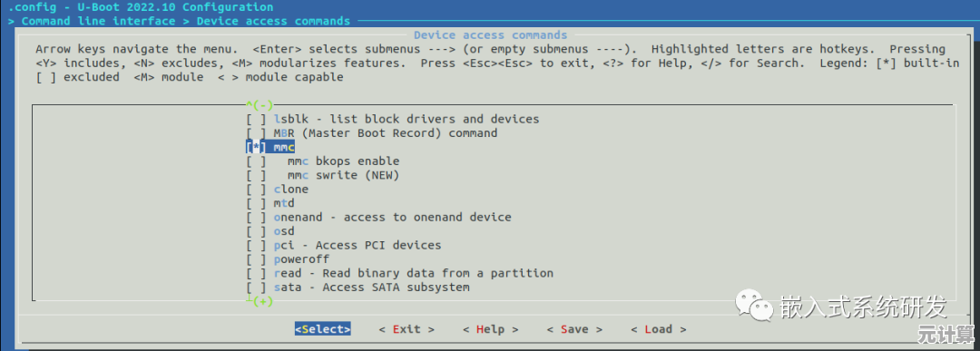This screenshot has height=351, width=980.
Task: Click the Save button
Action: click(x=574, y=329)
